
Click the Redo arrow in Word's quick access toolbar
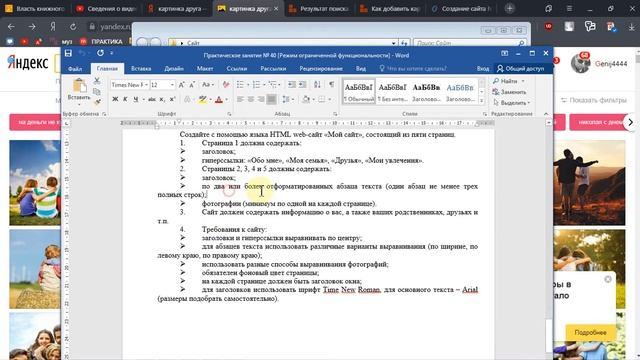100,53
